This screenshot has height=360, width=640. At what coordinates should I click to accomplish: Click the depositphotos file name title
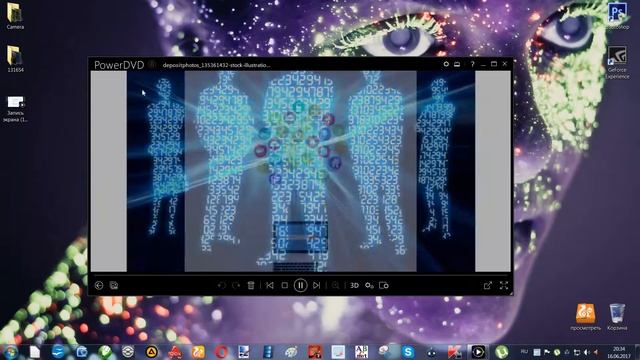(216, 65)
